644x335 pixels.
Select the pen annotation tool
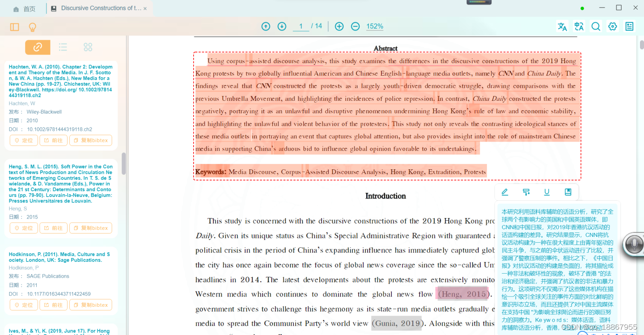pyautogui.click(x=505, y=192)
